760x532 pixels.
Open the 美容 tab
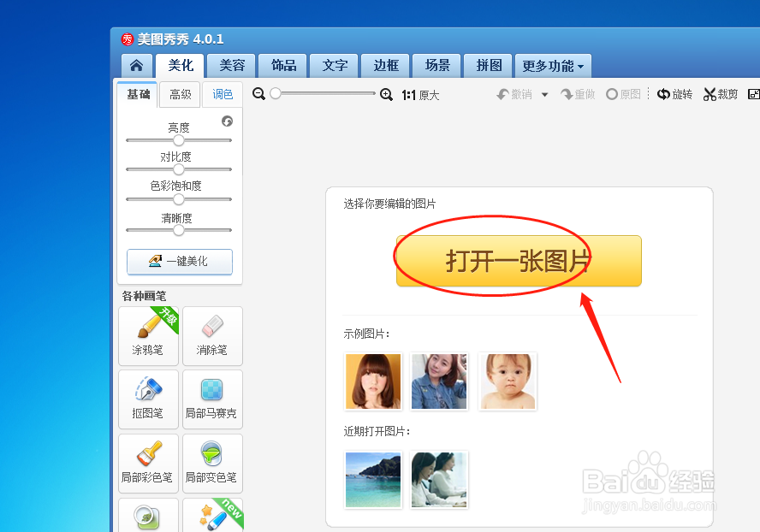point(232,65)
